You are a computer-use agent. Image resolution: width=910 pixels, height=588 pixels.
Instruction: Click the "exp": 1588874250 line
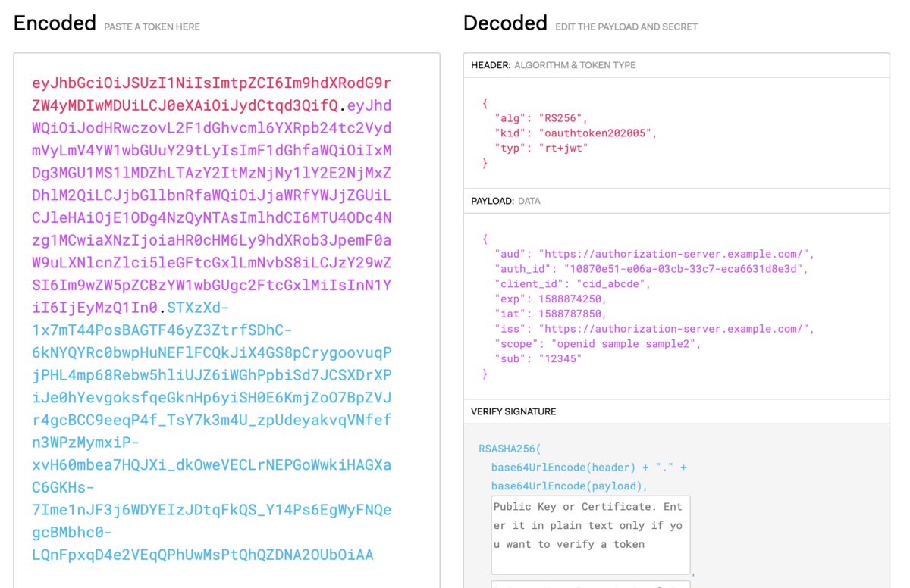(x=551, y=299)
